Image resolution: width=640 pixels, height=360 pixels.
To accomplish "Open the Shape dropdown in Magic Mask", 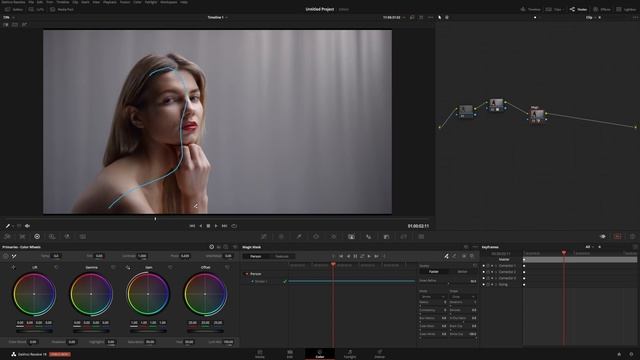I will (x=463, y=297).
